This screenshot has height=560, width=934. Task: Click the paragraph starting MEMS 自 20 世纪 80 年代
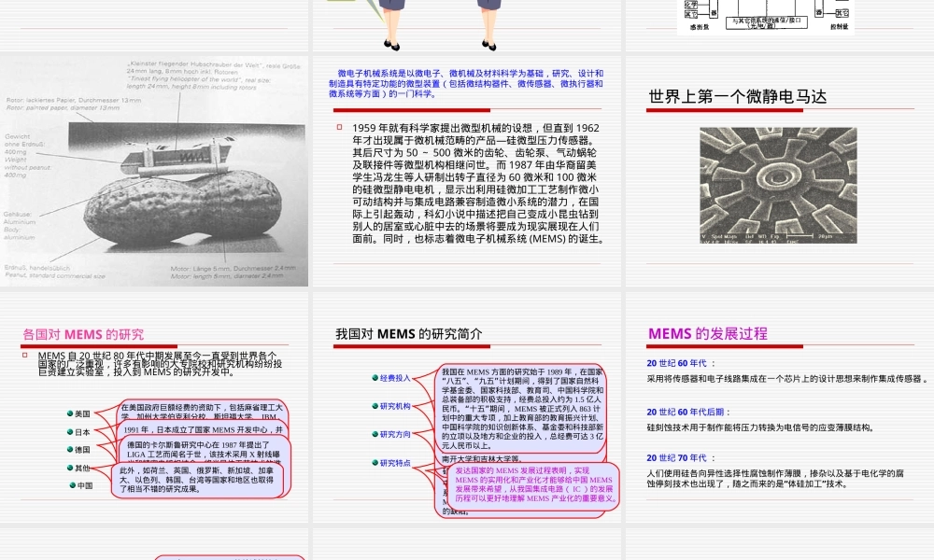click(x=160, y=364)
